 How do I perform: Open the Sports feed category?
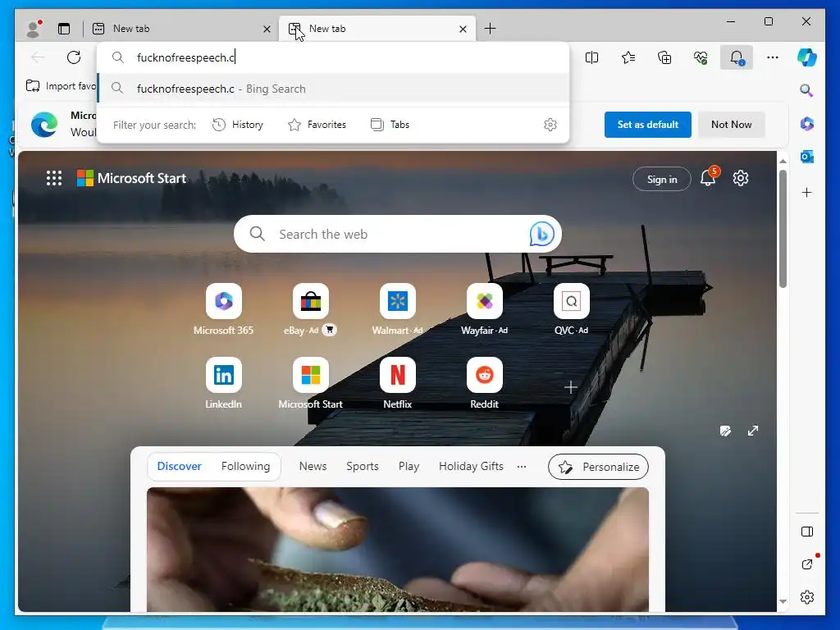362,467
